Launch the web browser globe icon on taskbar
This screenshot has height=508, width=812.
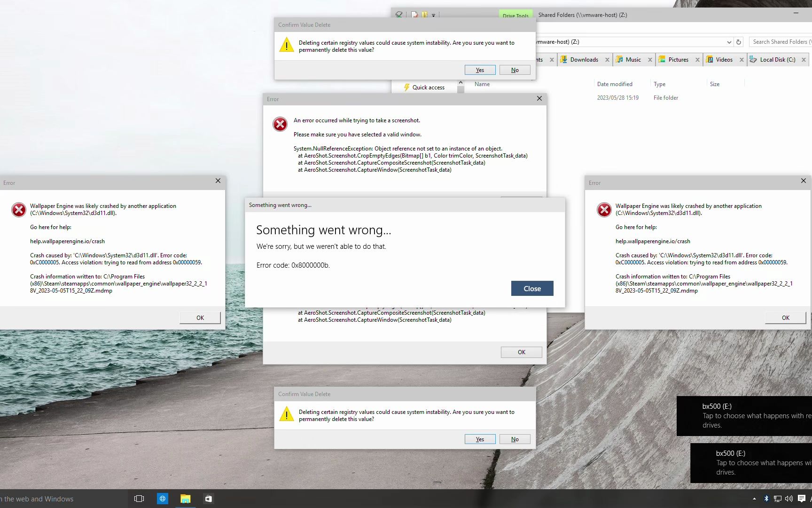coord(162,499)
